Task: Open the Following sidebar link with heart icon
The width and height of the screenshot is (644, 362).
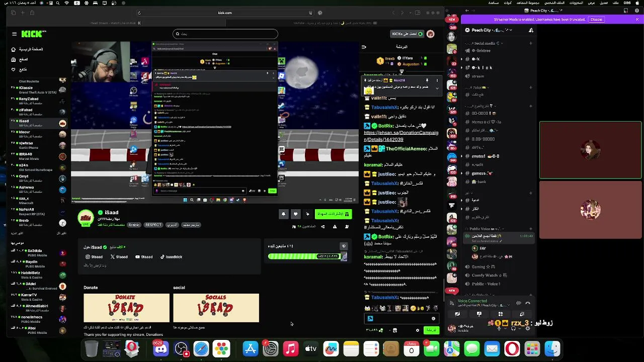Action: tap(19, 69)
